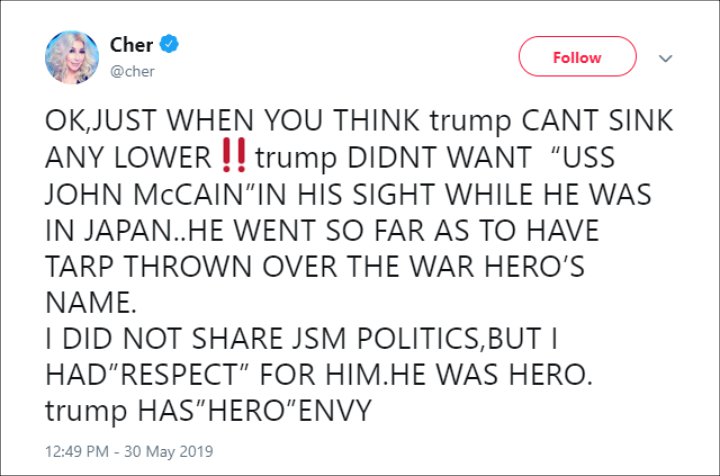Open the 12:49 PM tweet timestamp
The height and width of the screenshot is (476, 720).
tap(77, 451)
